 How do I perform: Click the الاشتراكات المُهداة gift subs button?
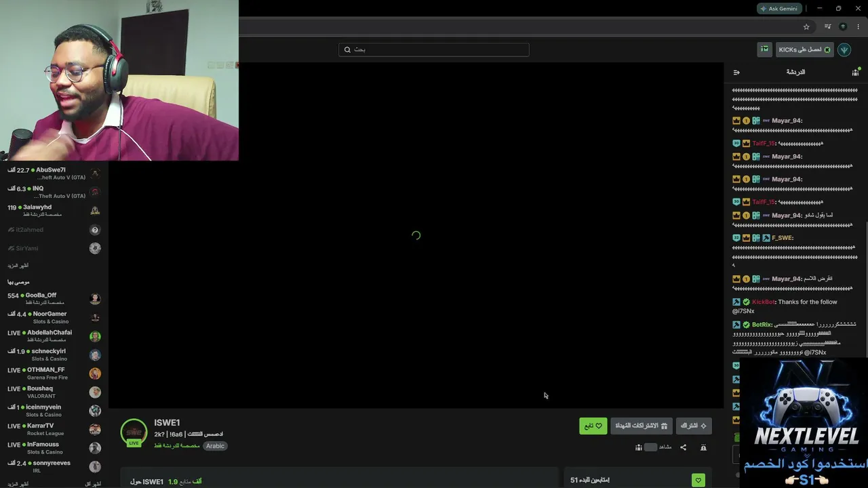tap(642, 426)
